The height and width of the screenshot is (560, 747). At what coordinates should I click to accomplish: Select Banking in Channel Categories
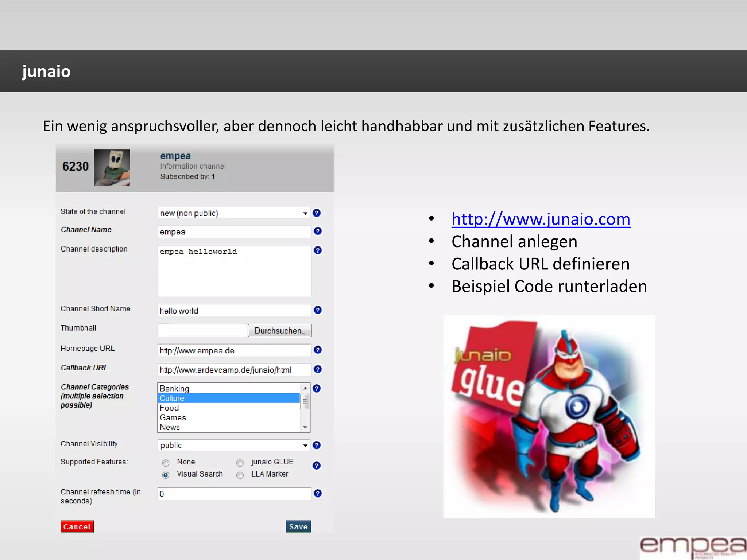click(229, 389)
